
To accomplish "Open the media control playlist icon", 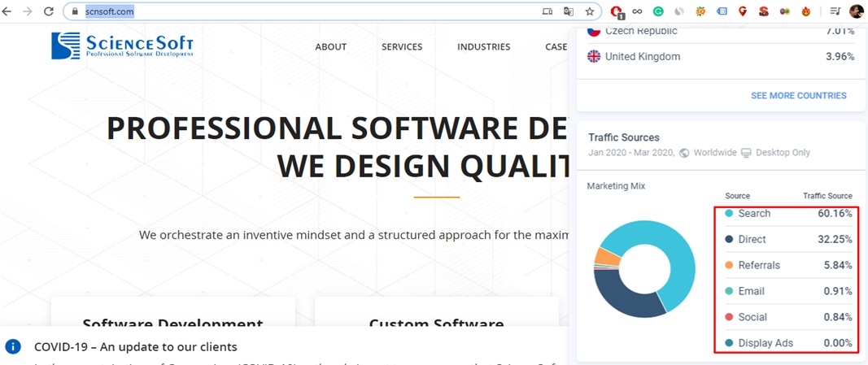I will click(x=835, y=11).
